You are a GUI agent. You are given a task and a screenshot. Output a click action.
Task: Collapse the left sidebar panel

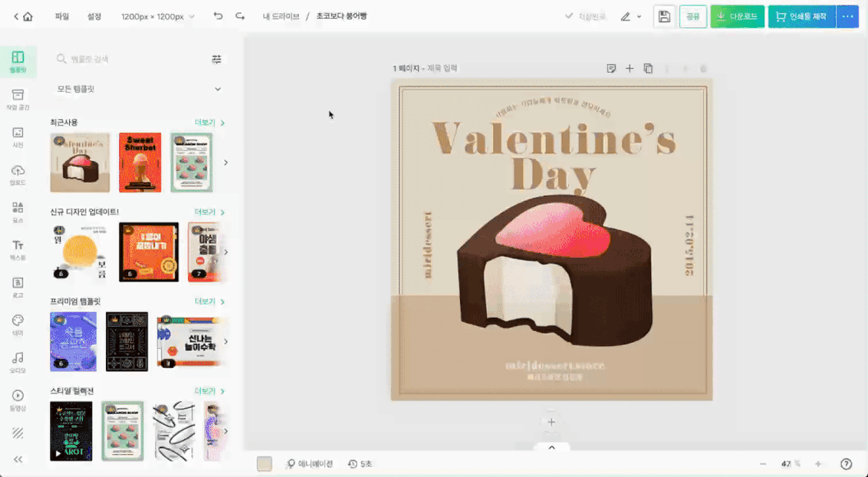pyautogui.click(x=17, y=459)
